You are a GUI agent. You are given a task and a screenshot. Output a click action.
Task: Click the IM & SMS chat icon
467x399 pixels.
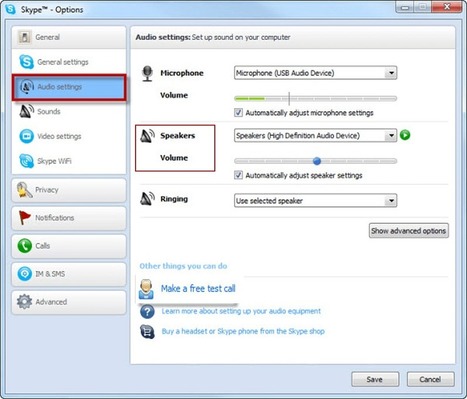coord(24,274)
